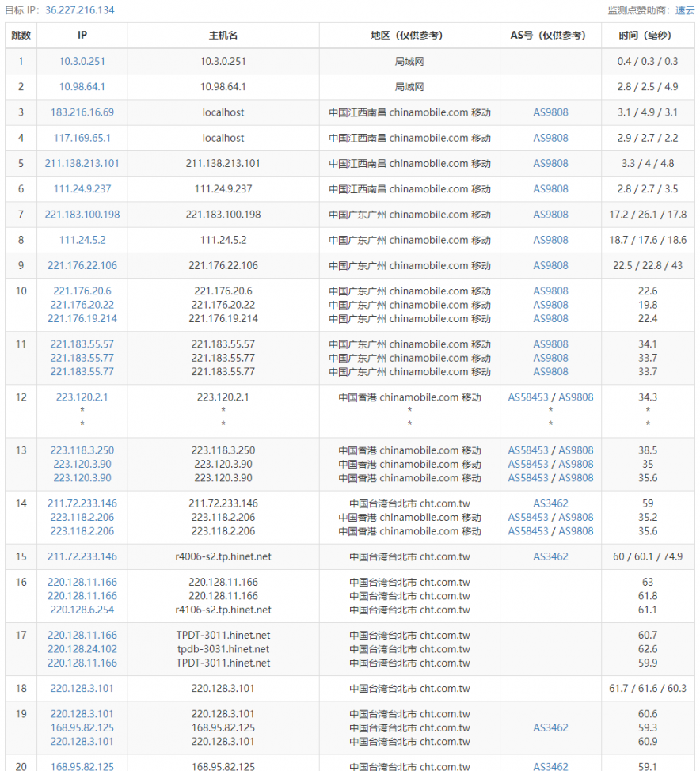Open the target IP link 36.227.216.134
Screen dimensions: 700x771
(x=80, y=10)
